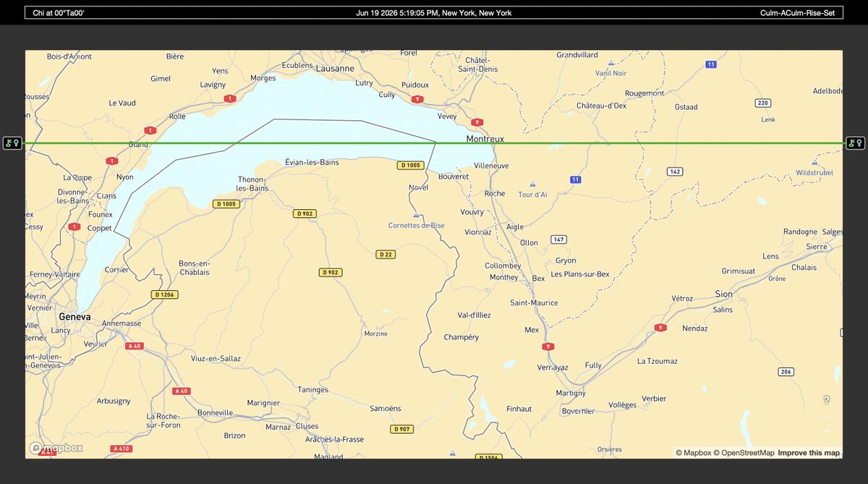Click the Saint-Maurice label
Image resolution: width=868 pixels, height=484 pixels.
click(x=534, y=302)
